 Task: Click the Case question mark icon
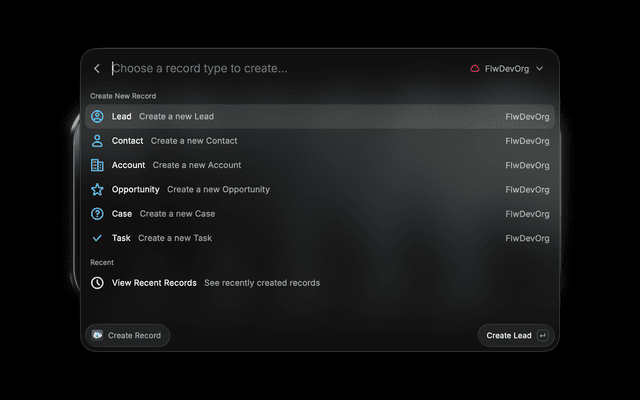pyautogui.click(x=97, y=214)
